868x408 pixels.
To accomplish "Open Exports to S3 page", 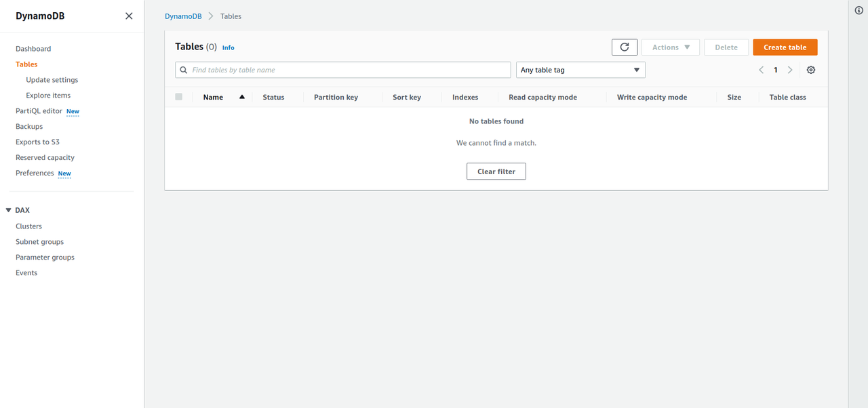I will pos(37,142).
